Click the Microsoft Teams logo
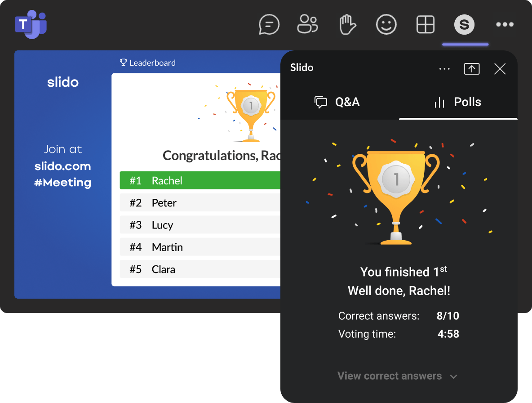The height and width of the screenshot is (403, 532). [x=31, y=24]
